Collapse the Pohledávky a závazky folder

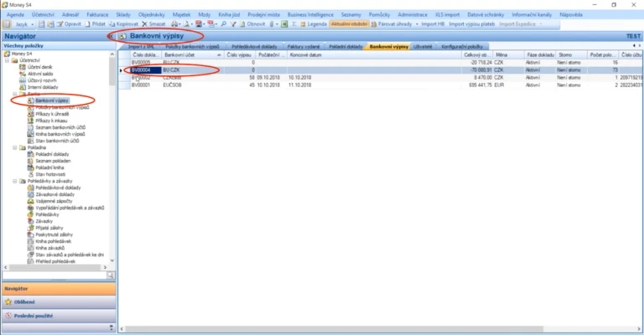pyautogui.click(x=15, y=181)
